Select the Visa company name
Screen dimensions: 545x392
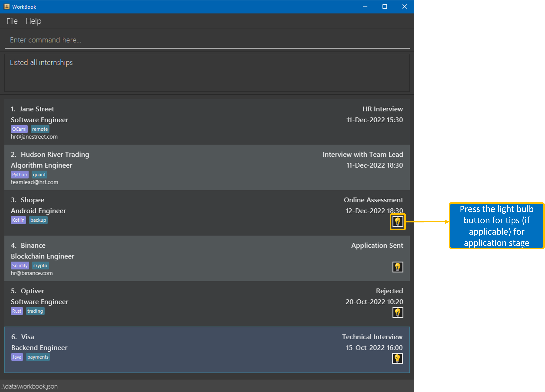pos(28,337)
